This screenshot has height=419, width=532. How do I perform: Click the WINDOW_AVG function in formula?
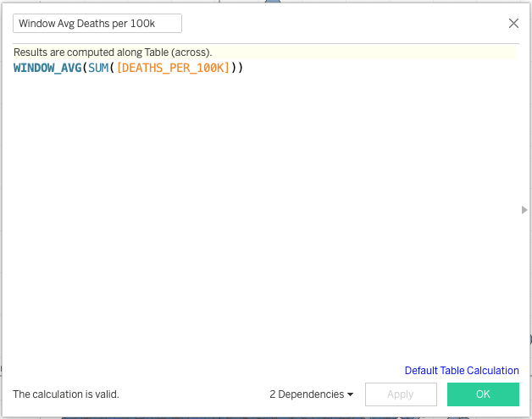click(x=47, y=68)
